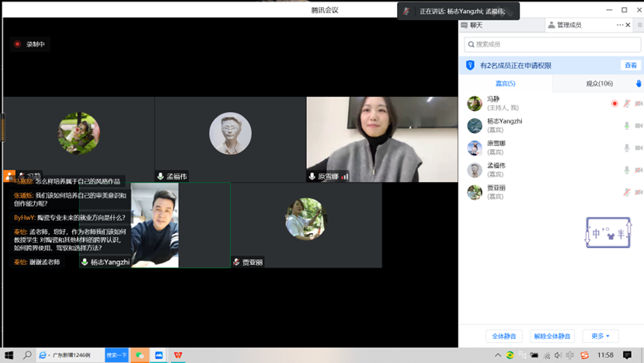Toggle camera for 贾亚丽 in member list
Screen dimensions: 644x363
coord(639,192)
